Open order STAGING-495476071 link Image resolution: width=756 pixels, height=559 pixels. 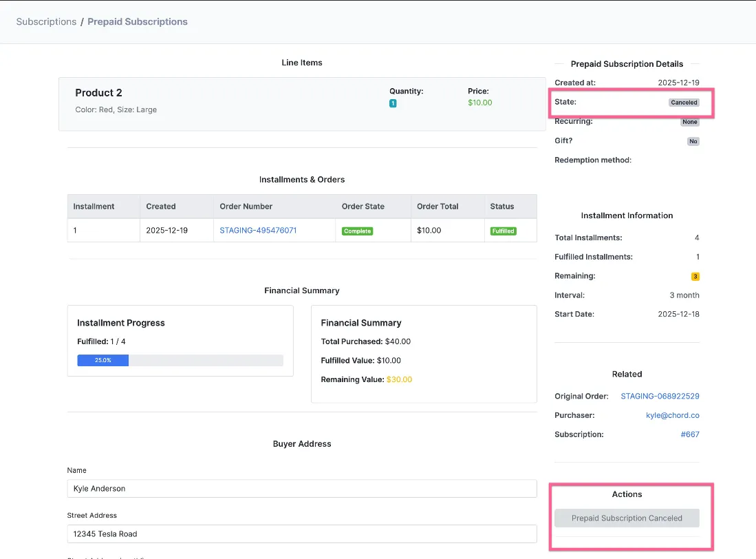click(x=258, y=231)
